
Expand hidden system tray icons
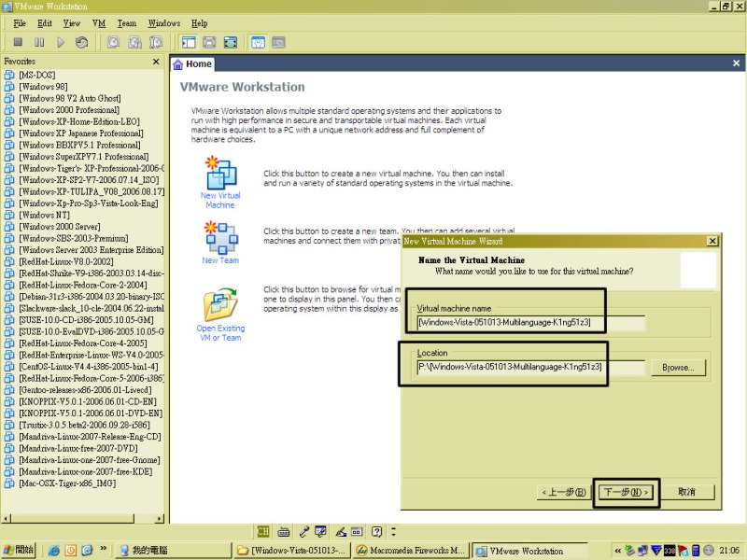click(617, 551)
